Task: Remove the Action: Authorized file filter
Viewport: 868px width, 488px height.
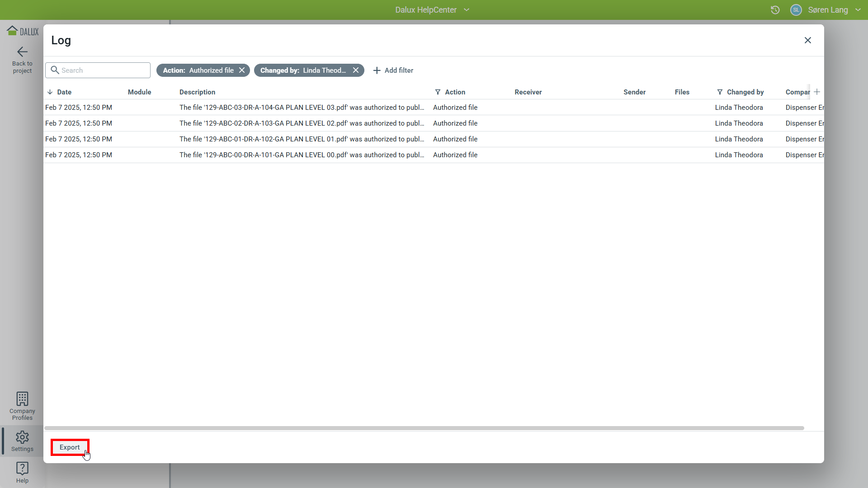Action: 242,70
